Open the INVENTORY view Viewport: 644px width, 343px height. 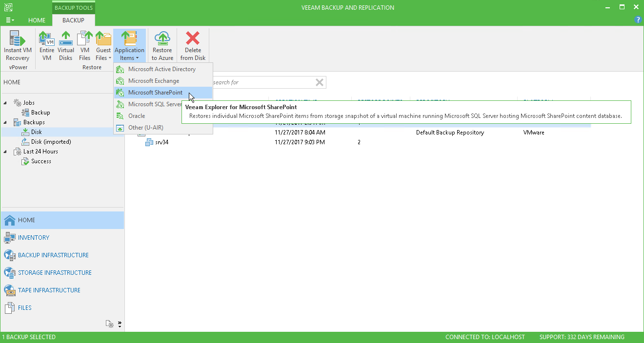click(x=62, y=238)
